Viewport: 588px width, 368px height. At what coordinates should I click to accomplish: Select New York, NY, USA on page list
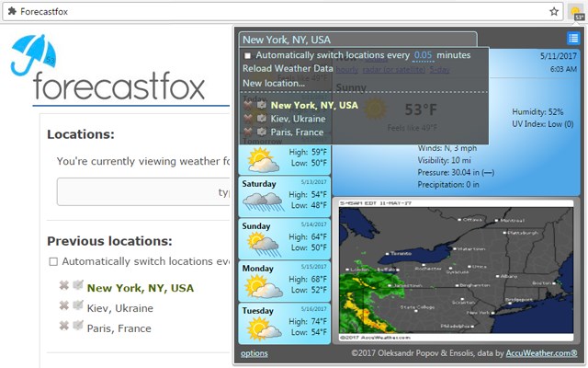pyautogui.click(x=141, y=288)
